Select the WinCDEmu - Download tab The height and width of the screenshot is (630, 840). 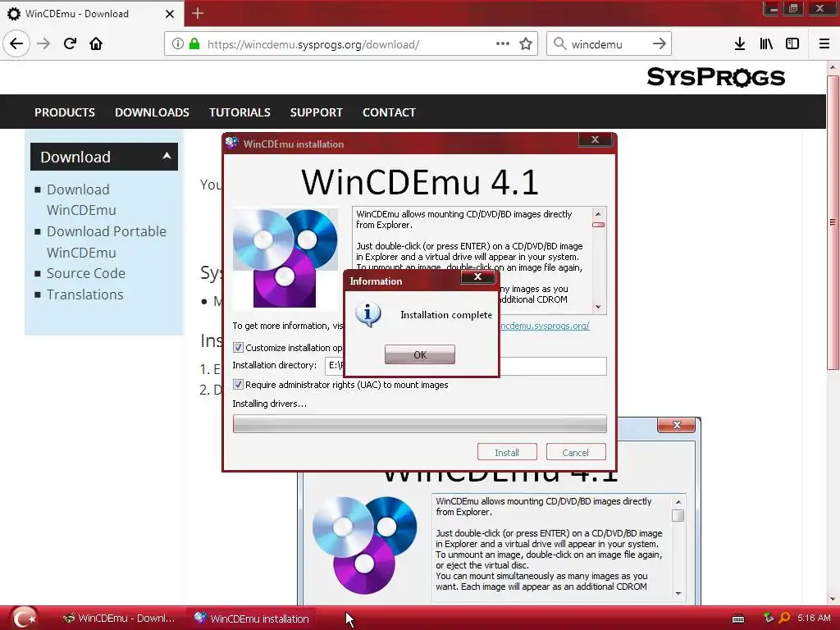point(91,13)
